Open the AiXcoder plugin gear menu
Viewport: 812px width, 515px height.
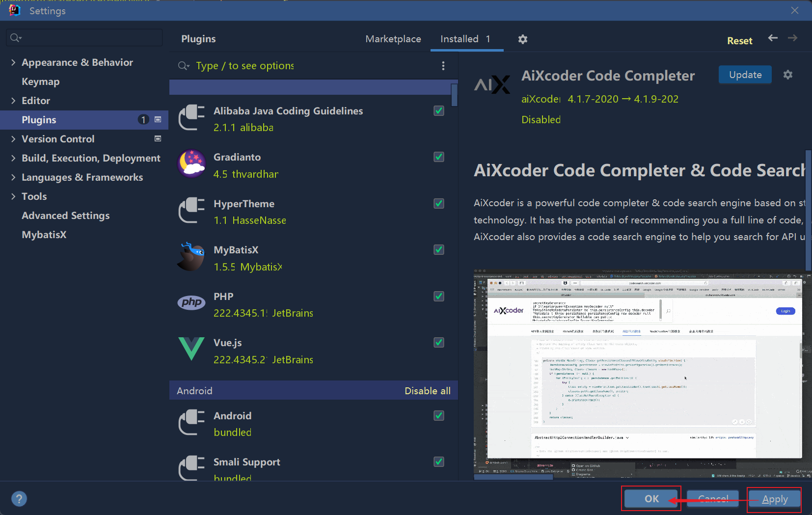pos(788,75)
